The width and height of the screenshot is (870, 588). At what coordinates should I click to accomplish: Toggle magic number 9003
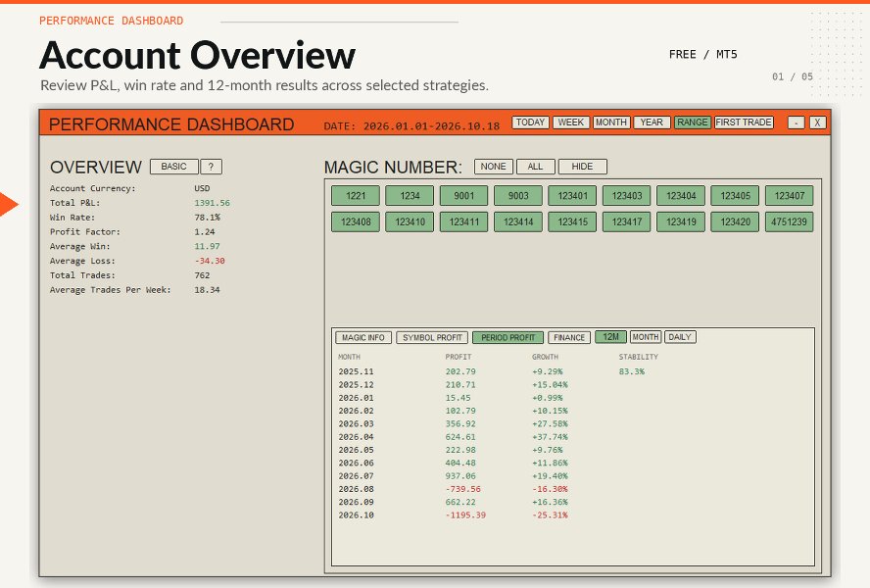pos(518,195)
